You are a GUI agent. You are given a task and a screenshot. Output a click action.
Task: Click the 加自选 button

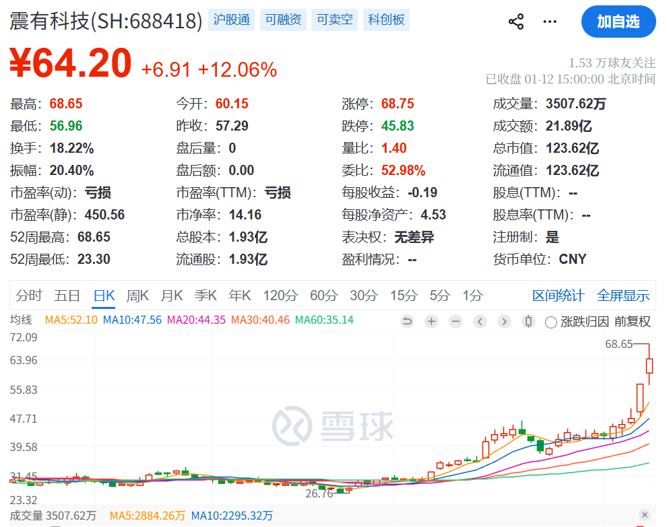coord(617,21)
